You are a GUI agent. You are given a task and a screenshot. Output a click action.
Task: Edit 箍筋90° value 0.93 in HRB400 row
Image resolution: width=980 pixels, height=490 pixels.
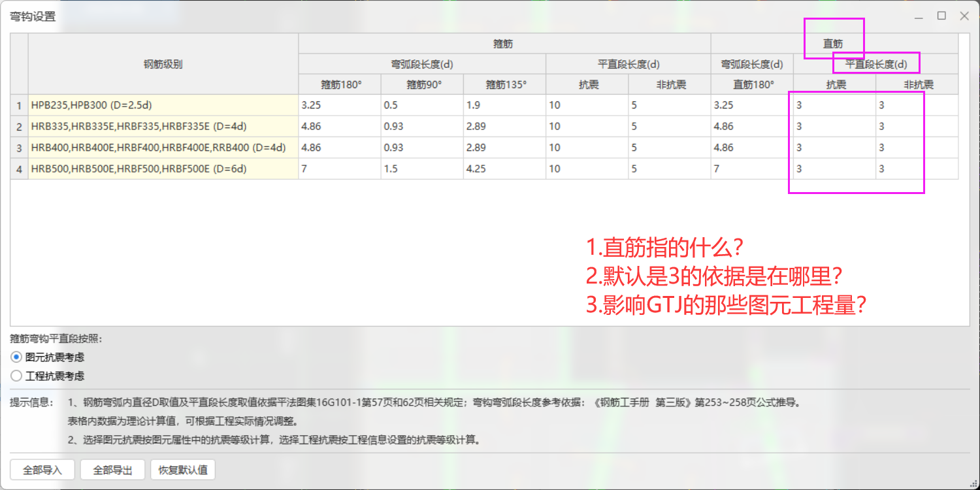[x=422, y=148]
